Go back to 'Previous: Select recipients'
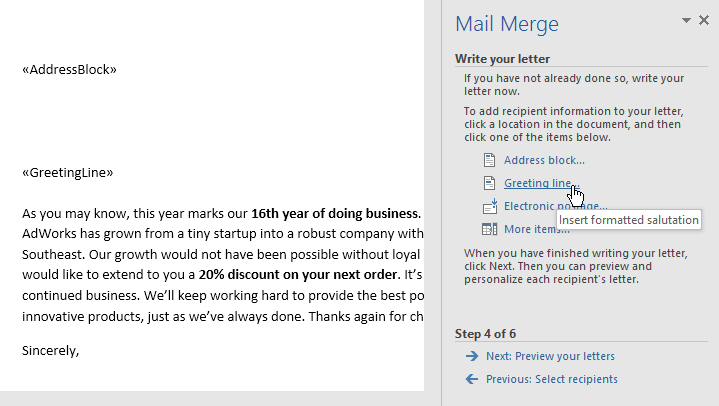Image resolution: width=719 pixels, height=406 pixels. click(x=551, y=379)
